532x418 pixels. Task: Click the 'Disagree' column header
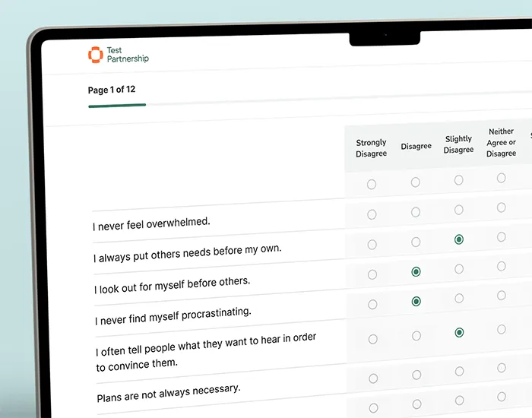pos(416,146)
